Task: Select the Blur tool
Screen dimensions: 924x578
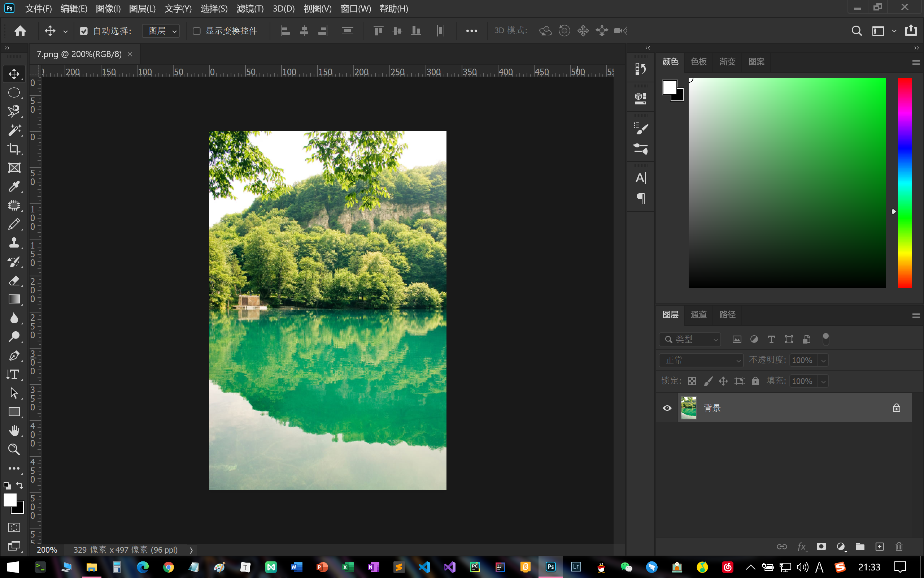Action: tap(14, 318)
